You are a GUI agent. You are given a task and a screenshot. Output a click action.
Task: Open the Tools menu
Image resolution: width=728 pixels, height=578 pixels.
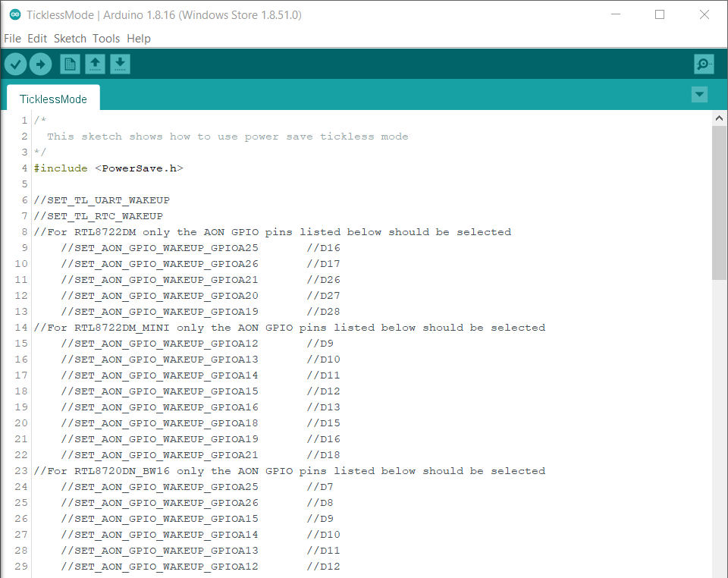click(106, 39)
